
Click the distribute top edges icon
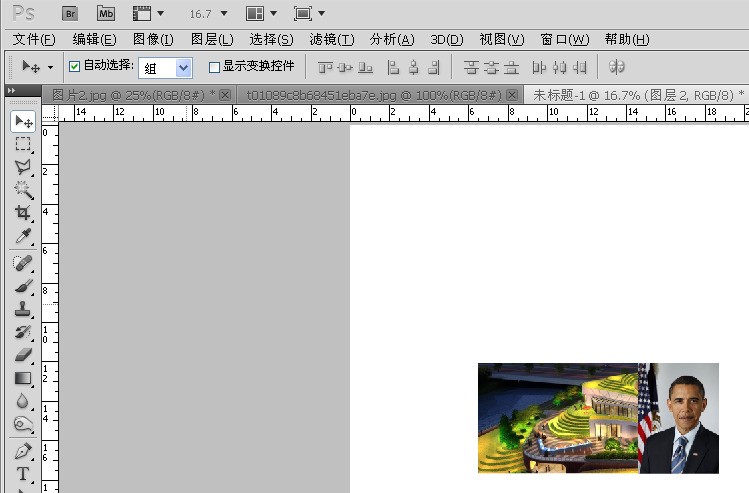click(471, 67)
